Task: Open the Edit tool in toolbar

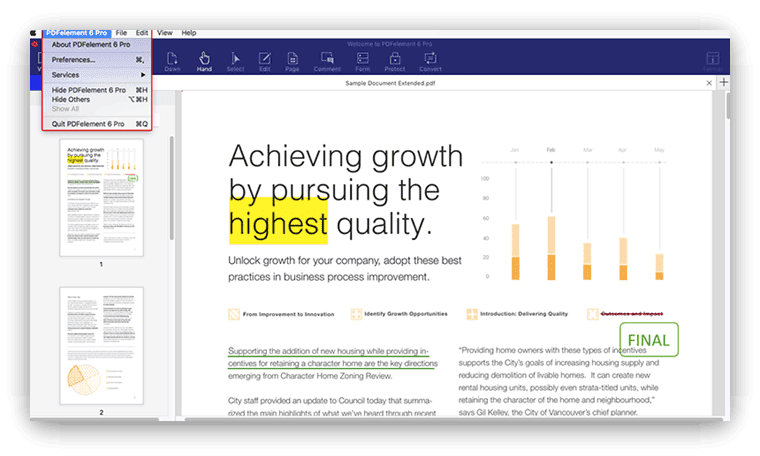Action: pyautogui.click(x=265, y=61)
